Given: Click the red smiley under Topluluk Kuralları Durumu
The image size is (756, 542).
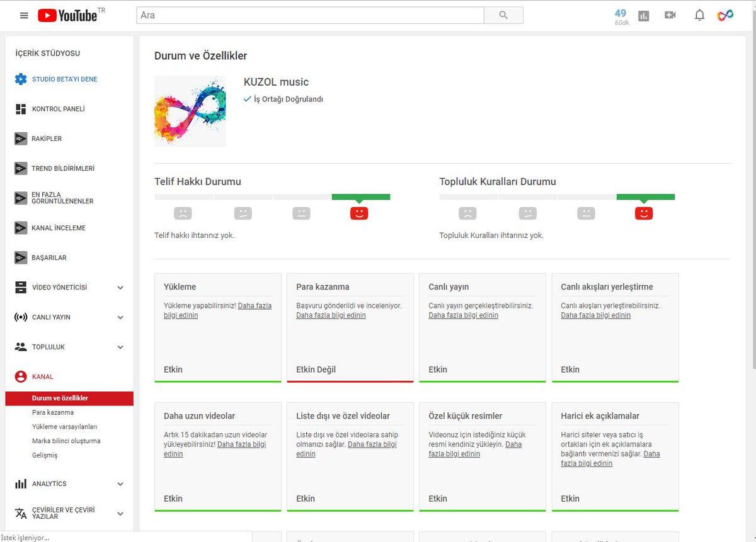Looking at the screenshot, I should [644, 213].
